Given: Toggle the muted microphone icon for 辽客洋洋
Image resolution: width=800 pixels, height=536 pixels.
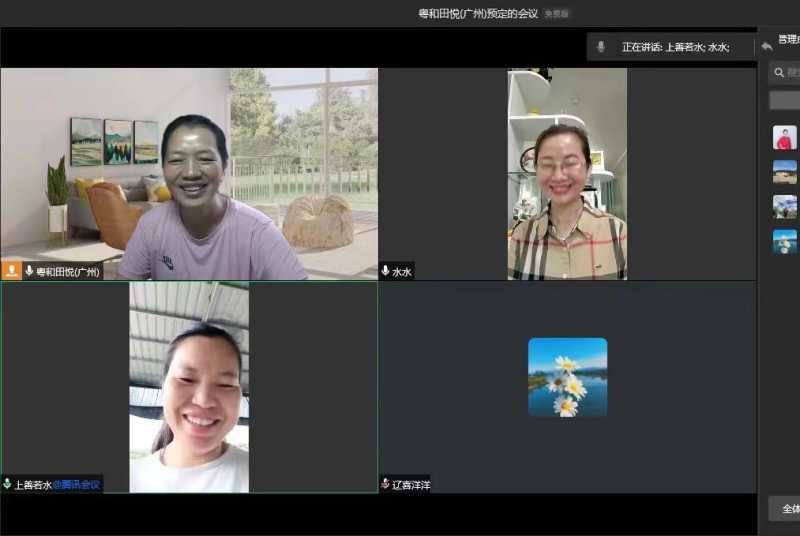Looking at the screenshot, I should [385, 484].
